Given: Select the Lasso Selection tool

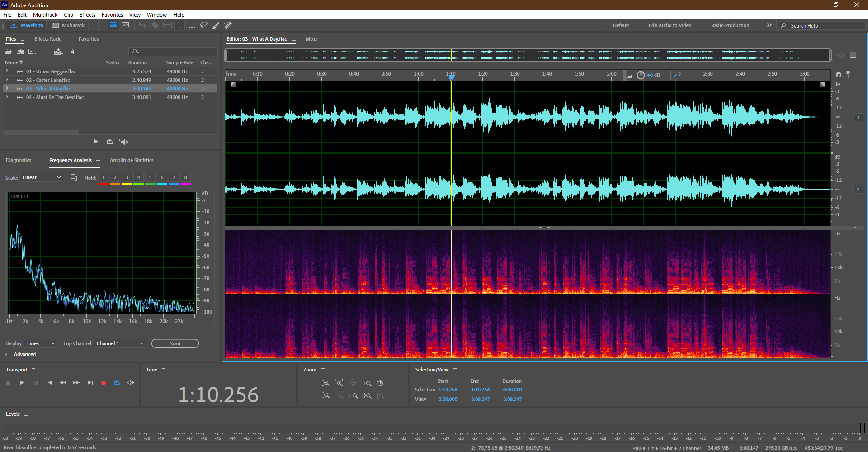Looking at the screenshot, I should click(x=204, y=25).
